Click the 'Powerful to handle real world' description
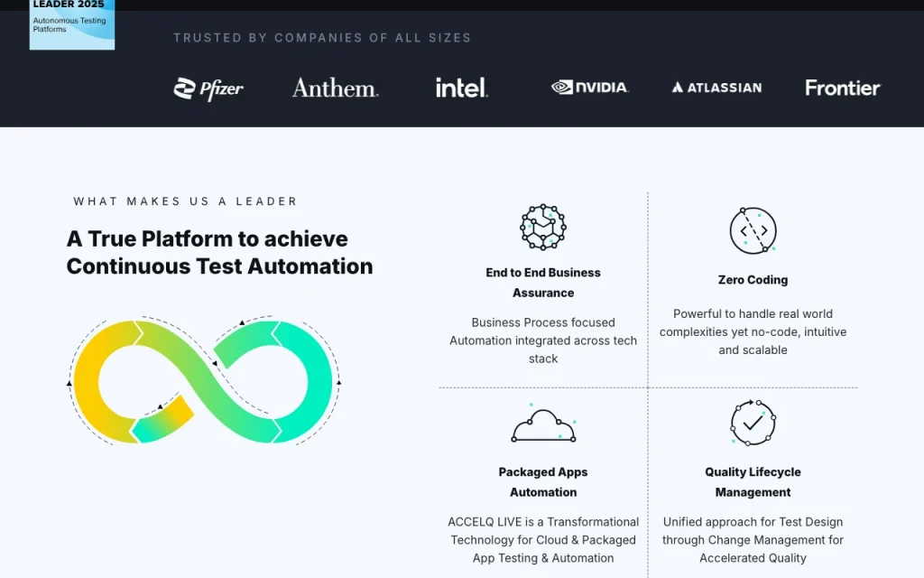The image size is (924, 578). [x=753, y=331]
